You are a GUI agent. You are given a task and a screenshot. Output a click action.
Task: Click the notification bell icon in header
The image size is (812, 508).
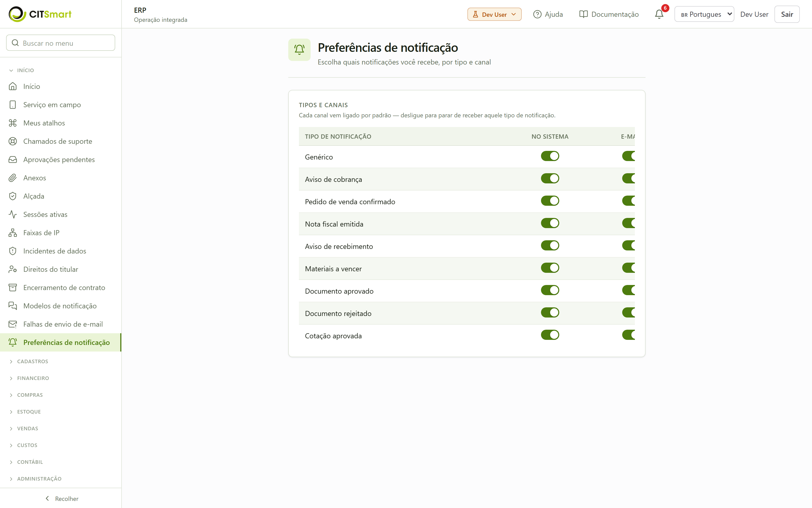(x=659, y=14)
